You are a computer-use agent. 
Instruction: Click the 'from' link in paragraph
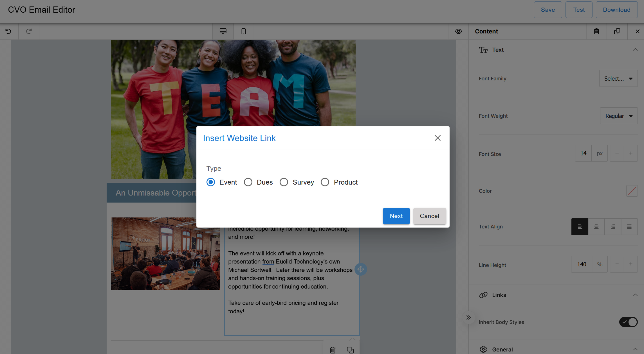pyautogui.click(x=268, y=262)
